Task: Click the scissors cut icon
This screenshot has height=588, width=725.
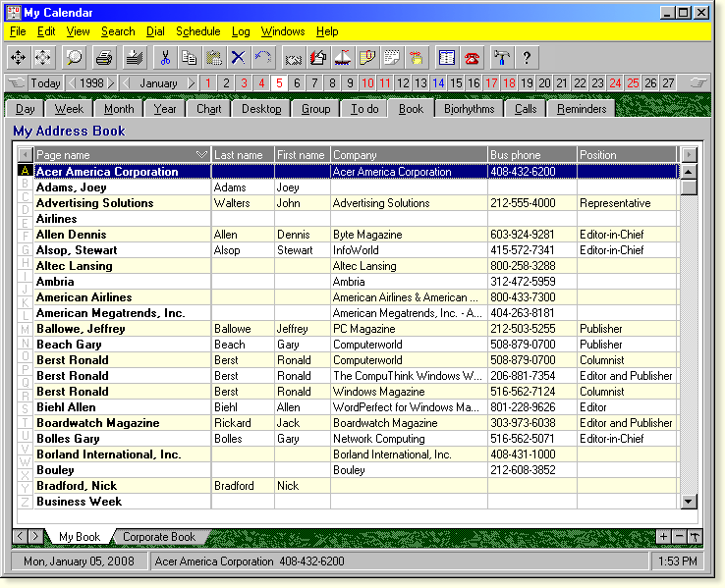Action: (x=165, y=58)
